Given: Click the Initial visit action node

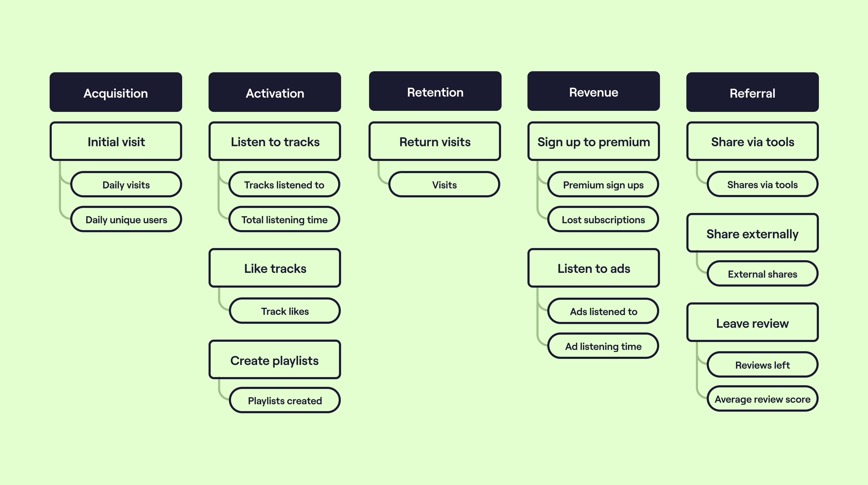Looking at the screenshot, I should [116, 142].
